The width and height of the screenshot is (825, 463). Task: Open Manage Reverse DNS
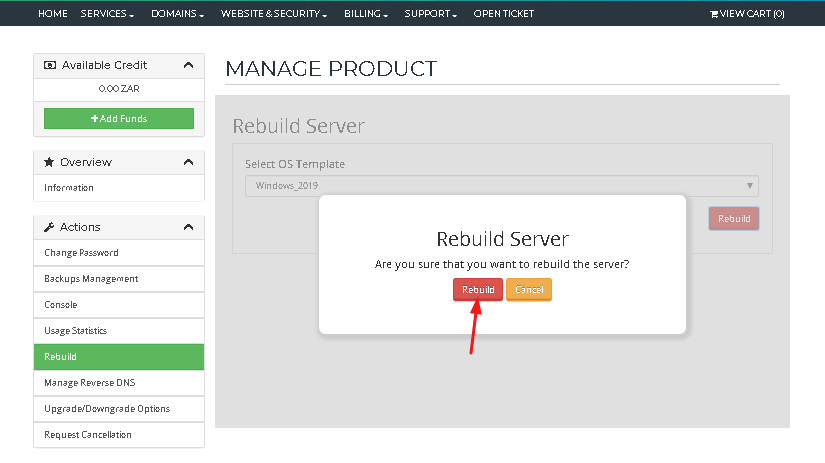[x=119, y=383]
